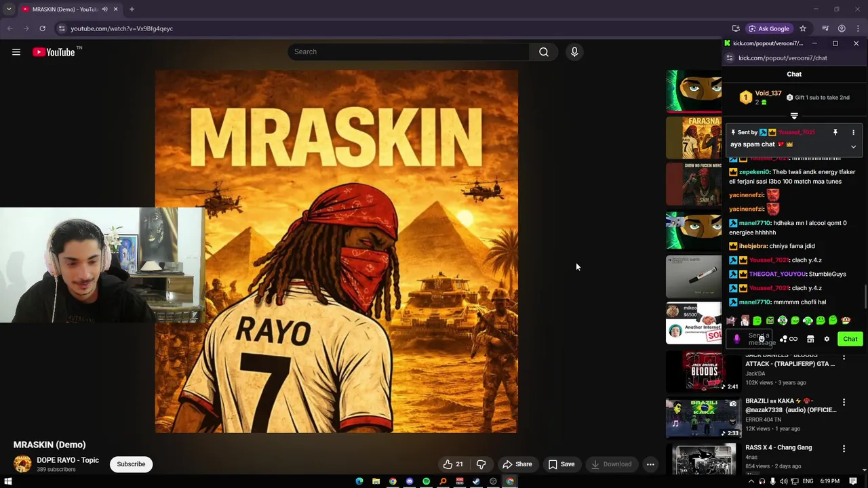The width and height of the screenshot is (868, 488).
Task: Open the YouTube guide hamburger menu
Action: (x=16, y=52)
